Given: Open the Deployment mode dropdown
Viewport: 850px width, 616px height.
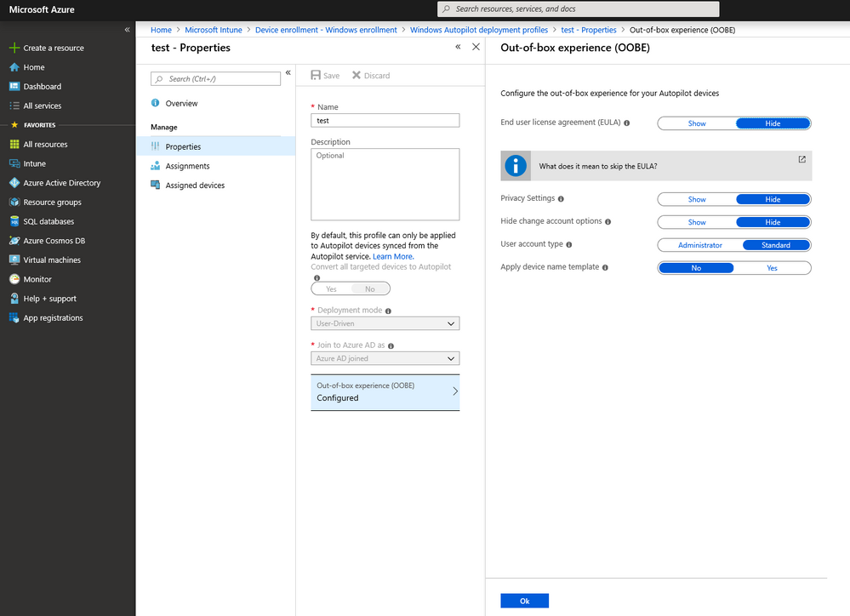Looking at the screenshot, I should pyautogui.click(x=385, y=323).
